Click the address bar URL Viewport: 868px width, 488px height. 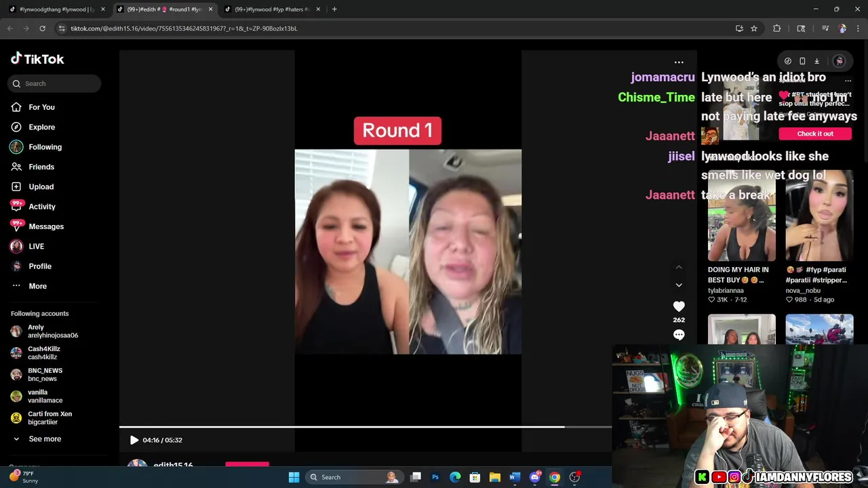pyautogui.click(x=184, y=28)
